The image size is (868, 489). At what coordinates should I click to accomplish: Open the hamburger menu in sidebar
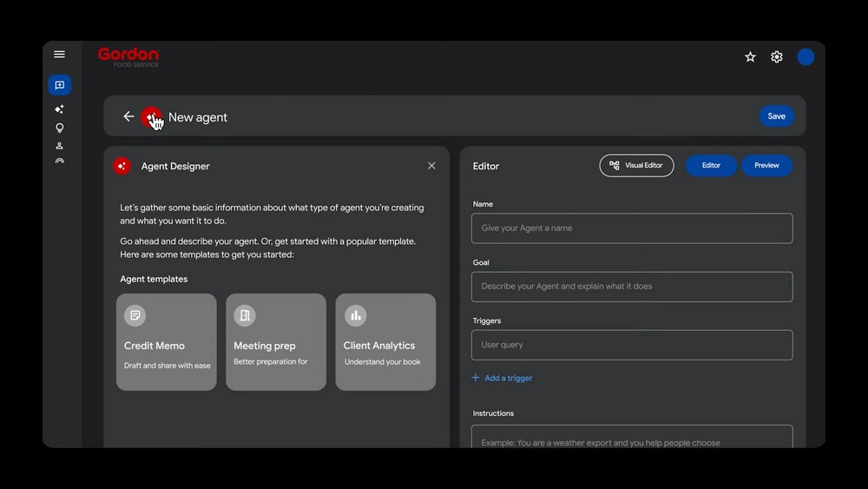click(59, 55)
